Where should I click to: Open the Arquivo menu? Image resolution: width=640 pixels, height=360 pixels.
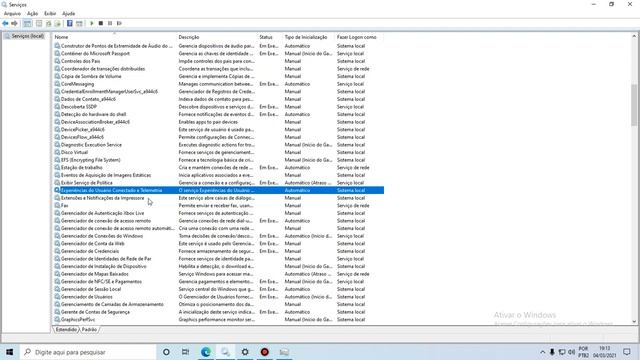12,13
